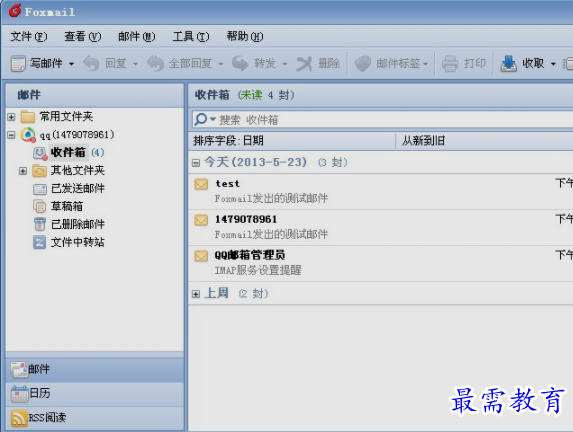Click the Mail tag (邮件标签) icon

coord(363,64)
